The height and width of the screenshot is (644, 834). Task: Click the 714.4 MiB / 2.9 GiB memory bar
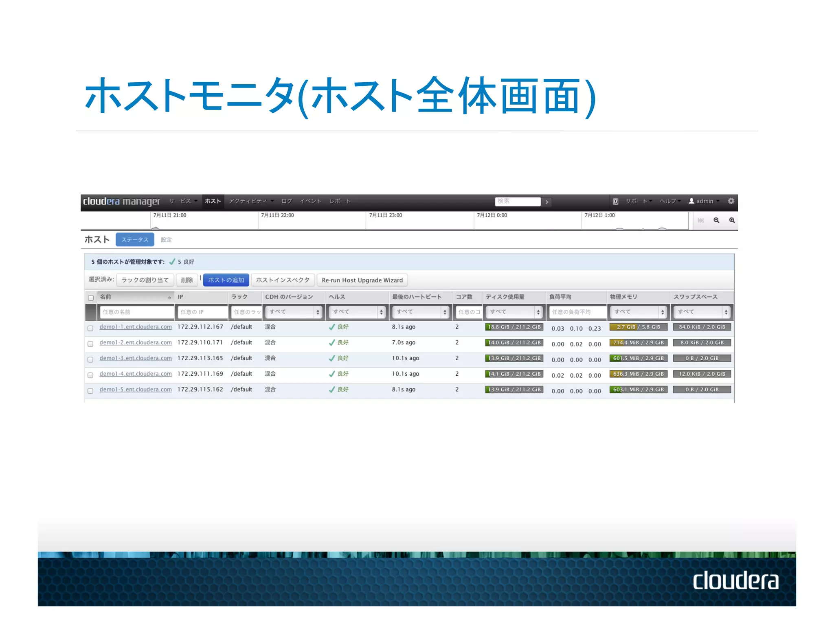click(638, 343)
